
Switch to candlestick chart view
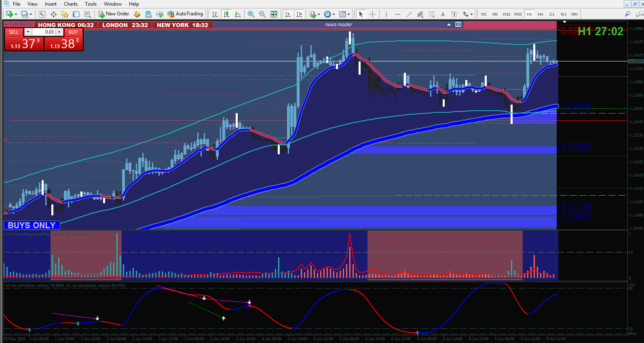click(226, 14)
